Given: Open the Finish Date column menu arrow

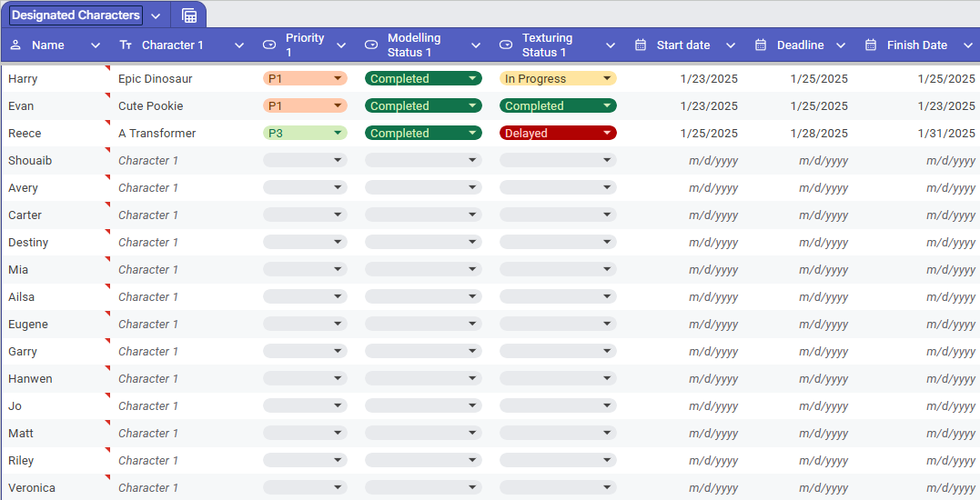Looking at the screenshot, I should coord(968,45).
